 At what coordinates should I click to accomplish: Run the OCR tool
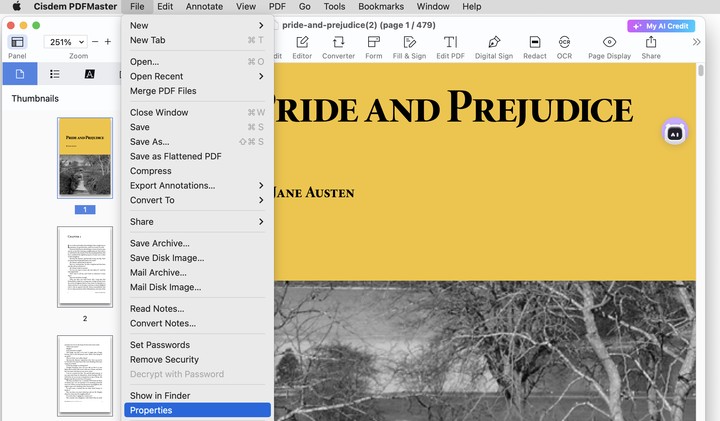coord(564,47)
